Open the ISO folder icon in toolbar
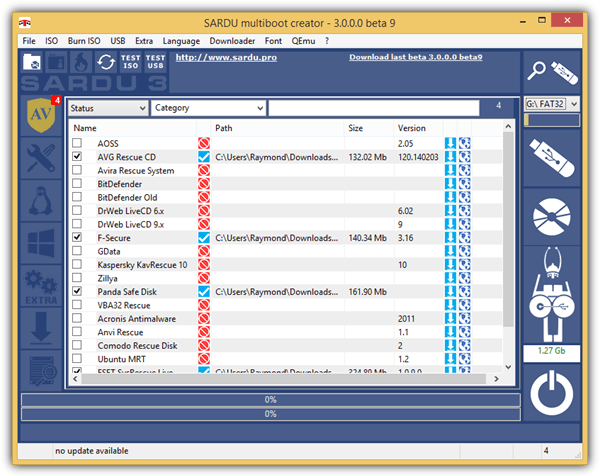Image resolution: width=600 pixels, height=476 pixels. (32, 62)
